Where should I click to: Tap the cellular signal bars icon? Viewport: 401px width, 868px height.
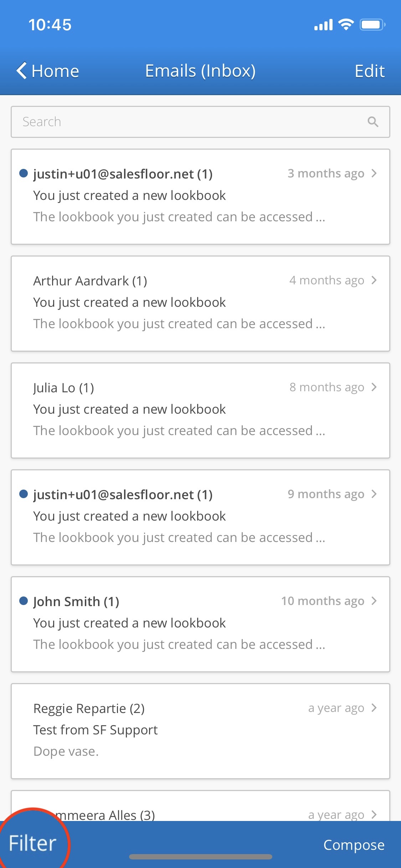click(x=323, y=25)
